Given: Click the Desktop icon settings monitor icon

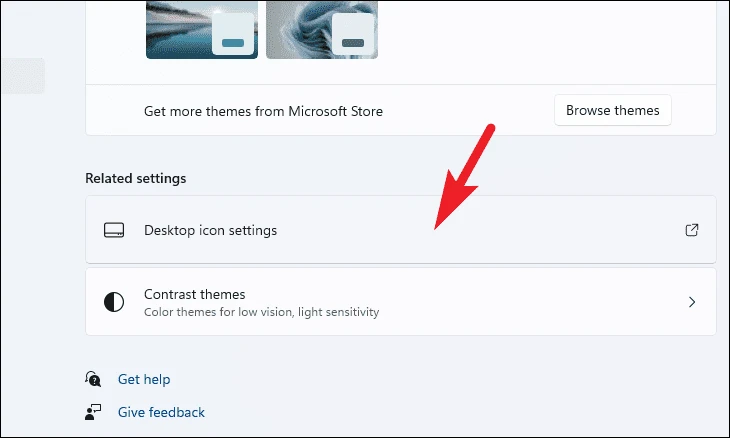Looking at the screenshot, I should click(114, 230).
